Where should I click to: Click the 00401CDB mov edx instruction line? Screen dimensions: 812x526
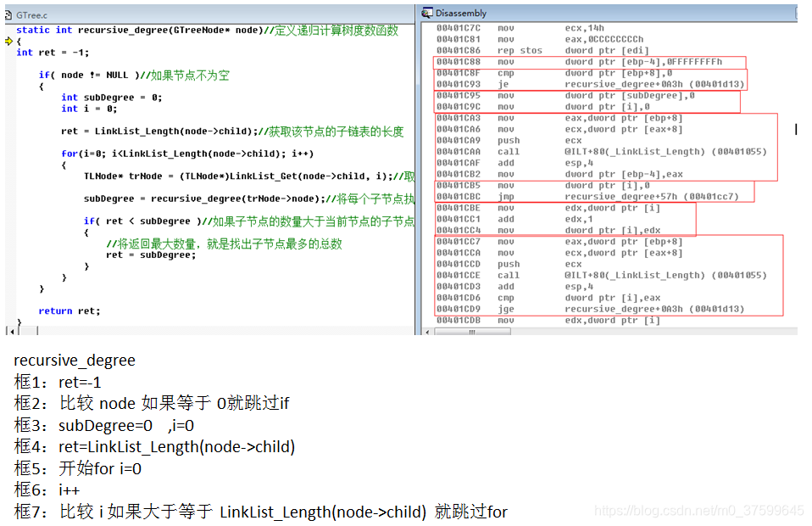tap(548, 320)
